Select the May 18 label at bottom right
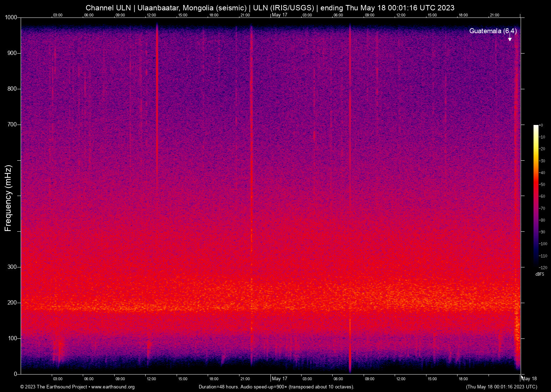Screen dimensions: 551x392 coord(529,378)
